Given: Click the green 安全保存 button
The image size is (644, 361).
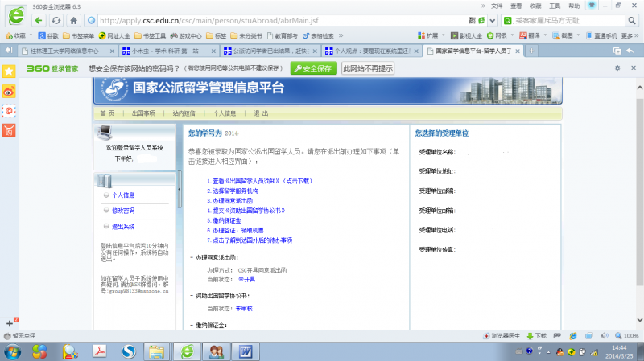Looking at the screenshot, I should (x=314, y=68).
